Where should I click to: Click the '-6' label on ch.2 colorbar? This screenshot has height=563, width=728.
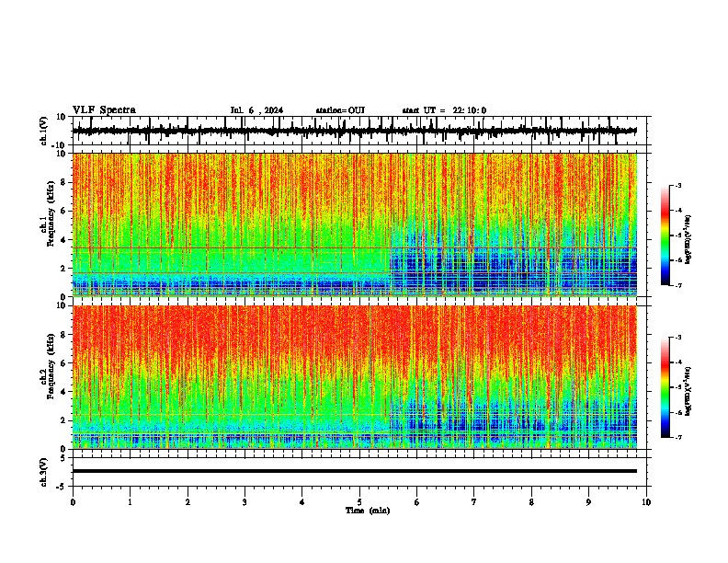pos(678,412)
